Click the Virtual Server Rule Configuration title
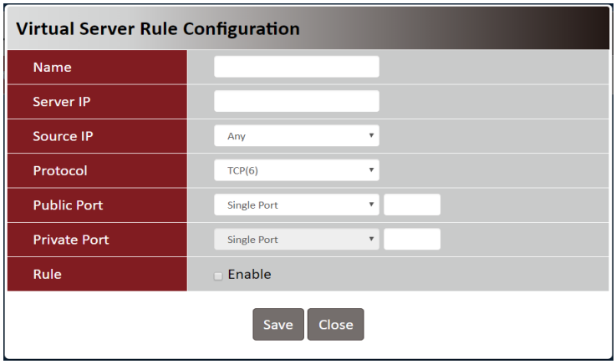Viewport: 616px width, 364px height. click(158, 29)
